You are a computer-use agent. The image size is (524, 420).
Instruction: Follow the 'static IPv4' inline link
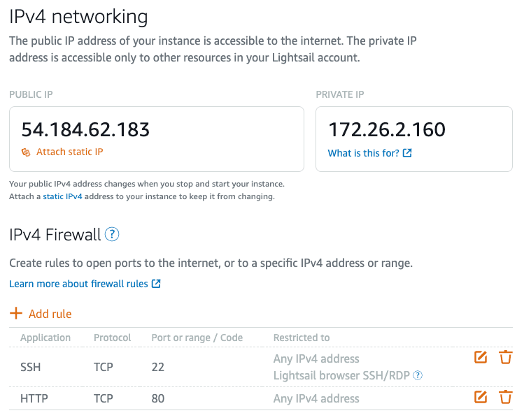62,196
